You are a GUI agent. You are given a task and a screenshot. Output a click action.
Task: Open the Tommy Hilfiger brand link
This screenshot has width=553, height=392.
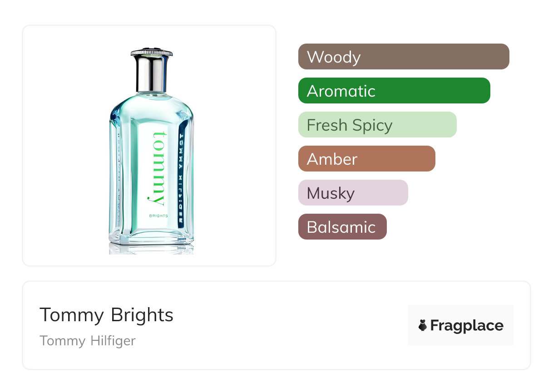88,340
